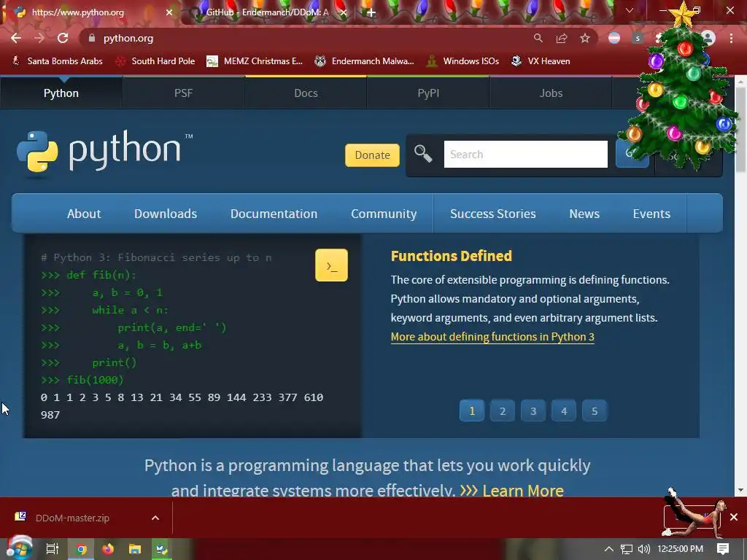Open the Success Stories navigation menu

493,214
